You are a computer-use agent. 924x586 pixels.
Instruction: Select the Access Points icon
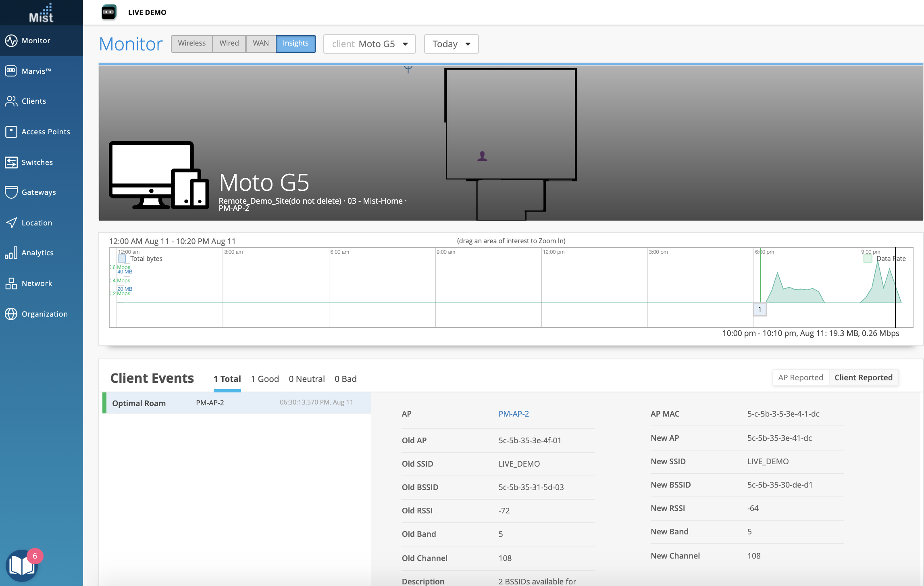11,131
